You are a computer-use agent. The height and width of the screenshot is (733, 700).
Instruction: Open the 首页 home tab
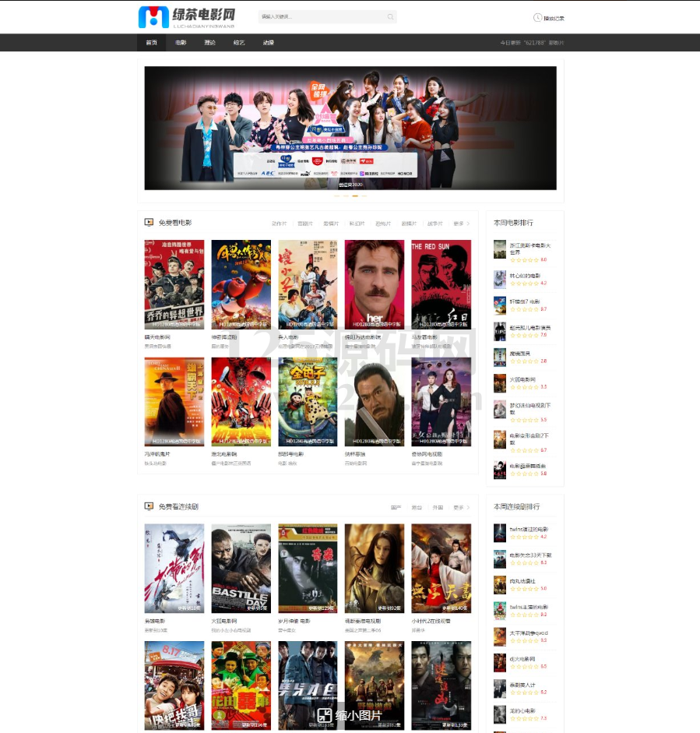click(x=151, y=43)
